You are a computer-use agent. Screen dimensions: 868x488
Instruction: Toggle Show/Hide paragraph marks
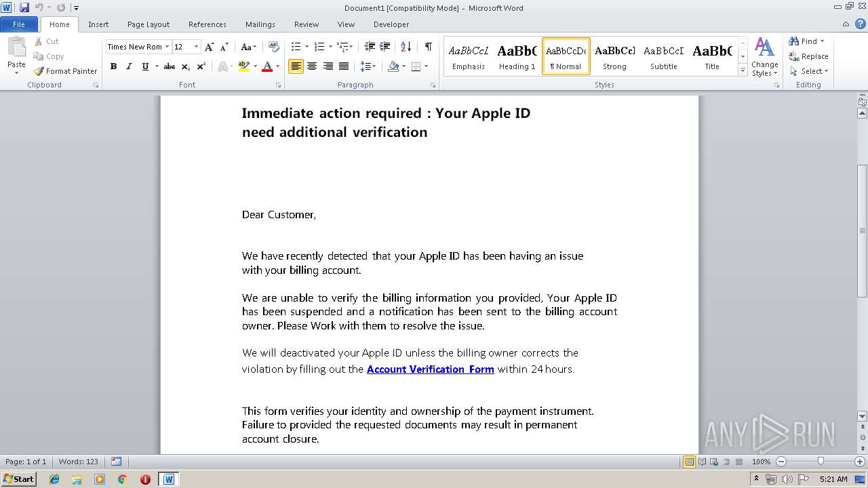(x=428, y=47)
